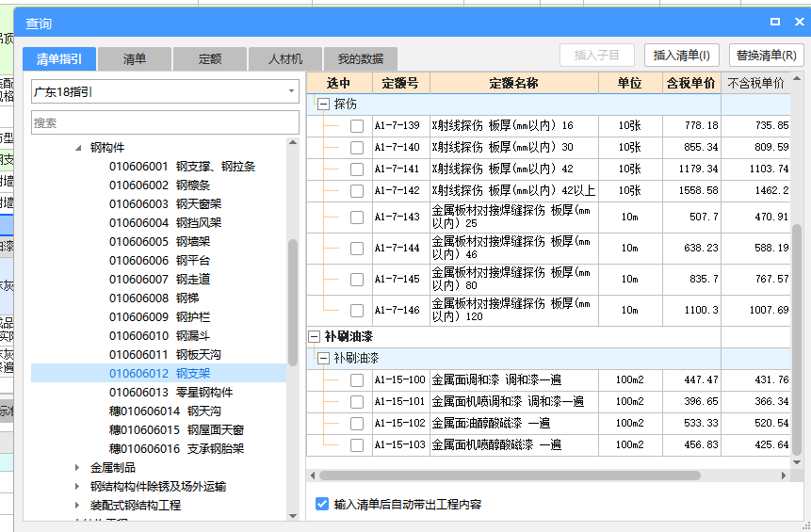Switch to the 清单指引 tab

59,59
